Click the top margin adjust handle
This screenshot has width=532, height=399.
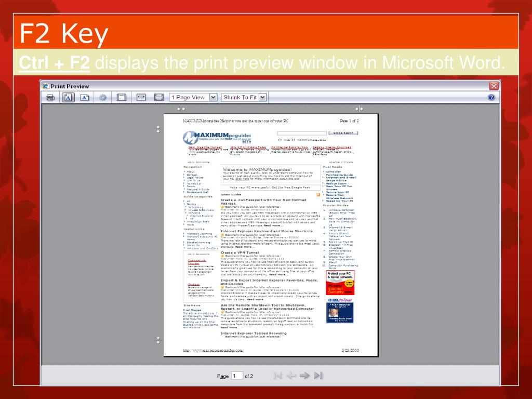click(x=158, y=129)
